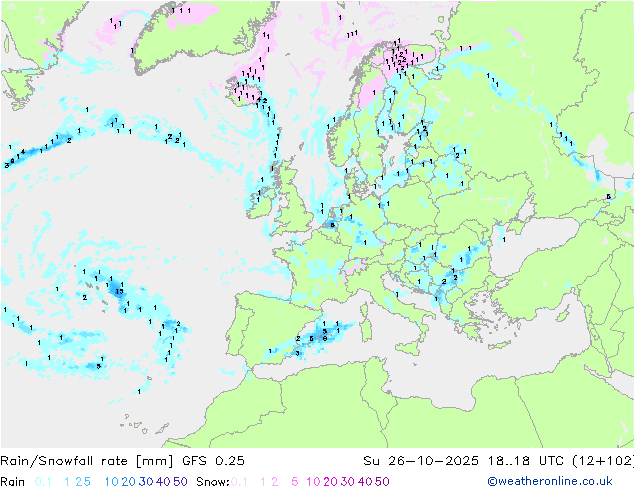Select the Snow legend value 20

click(x=330, y=482)
